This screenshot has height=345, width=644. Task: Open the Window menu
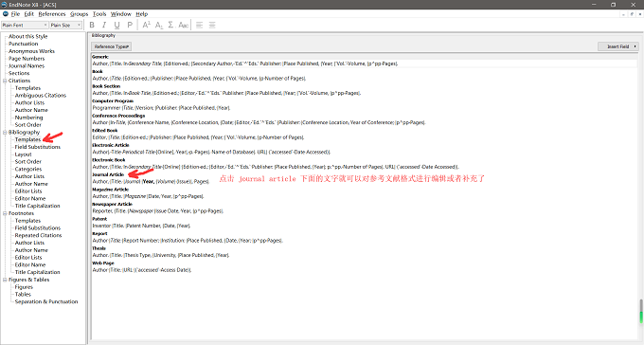(x=121, y=14)
